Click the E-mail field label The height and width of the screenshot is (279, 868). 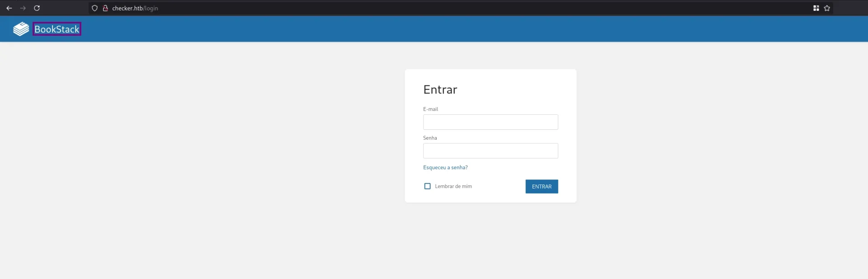(x=430, y=109)
